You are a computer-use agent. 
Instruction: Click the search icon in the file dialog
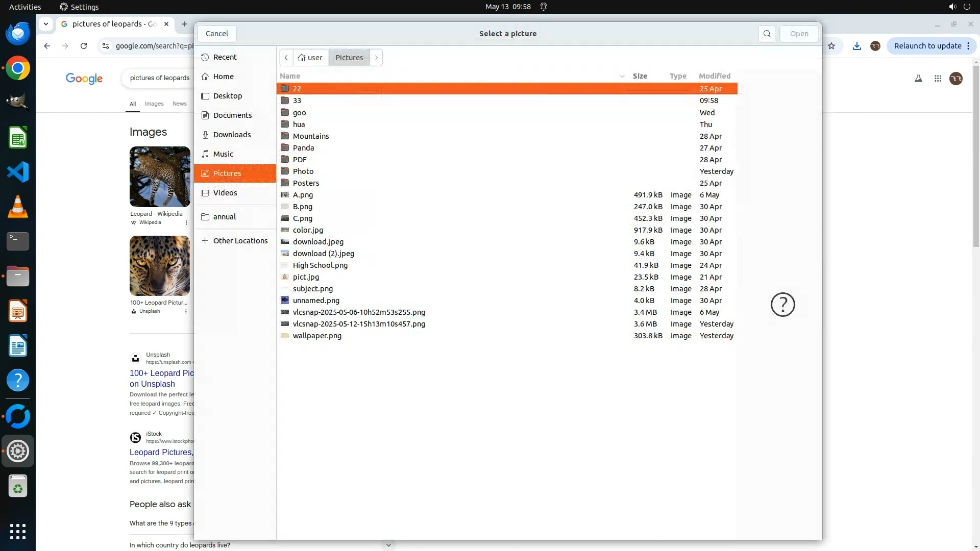click(767, 34)
